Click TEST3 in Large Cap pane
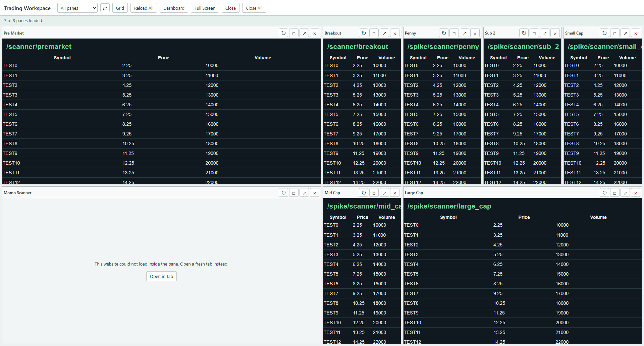Image resolution: width=644 pixels, height=346 pixels. [x=411, y=254]
